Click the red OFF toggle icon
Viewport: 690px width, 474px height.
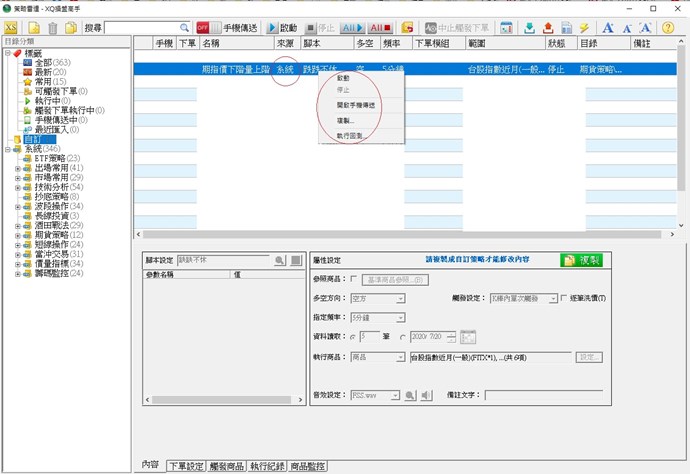tap(204, 27)
